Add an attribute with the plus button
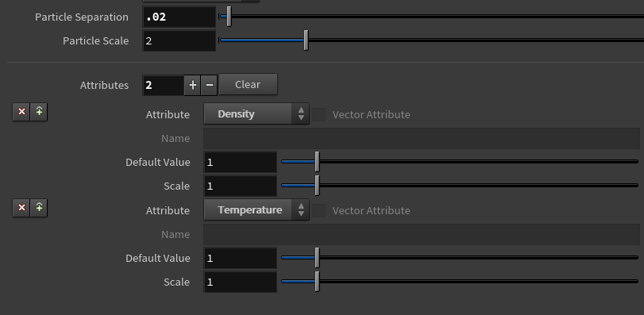The height and width of the screenshot is (315, 644). (192, 85)
